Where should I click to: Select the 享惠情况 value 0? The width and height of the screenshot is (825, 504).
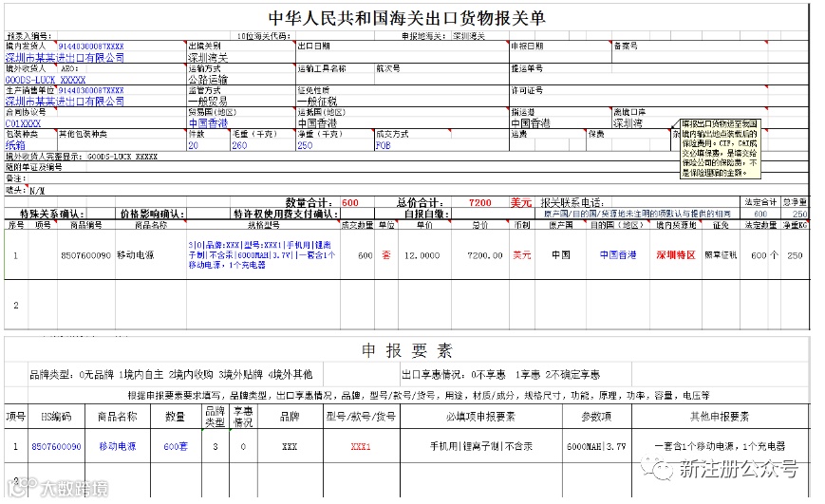coord(243,447)
